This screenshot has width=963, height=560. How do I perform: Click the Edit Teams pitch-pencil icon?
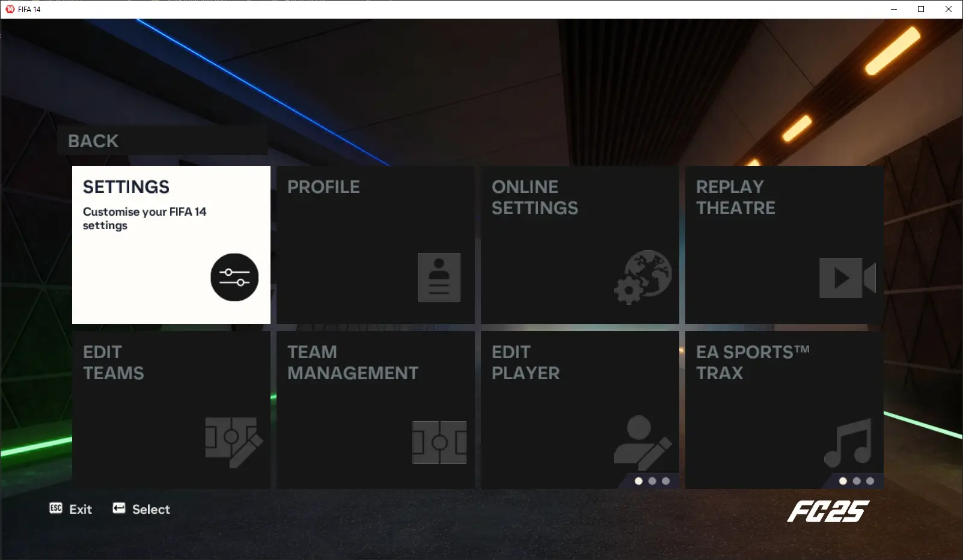coord(234,442)
